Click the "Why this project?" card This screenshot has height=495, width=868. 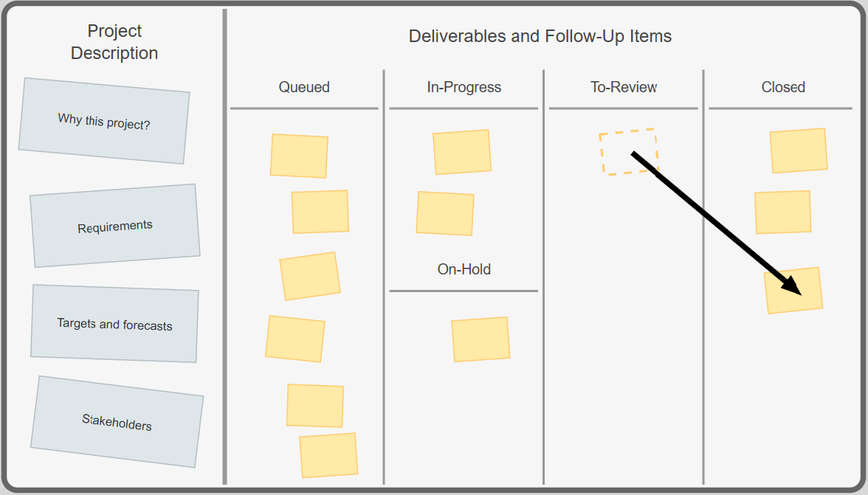104,120
